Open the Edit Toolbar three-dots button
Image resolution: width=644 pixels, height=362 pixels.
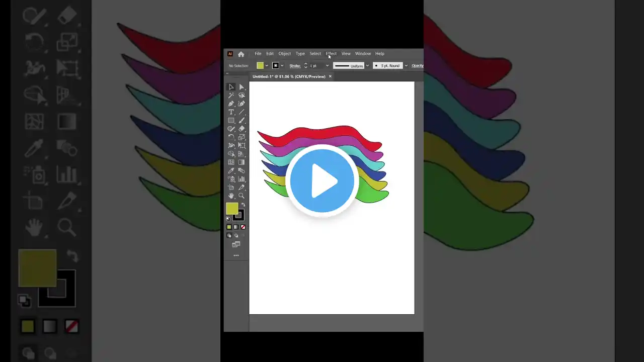click(236, 255)
